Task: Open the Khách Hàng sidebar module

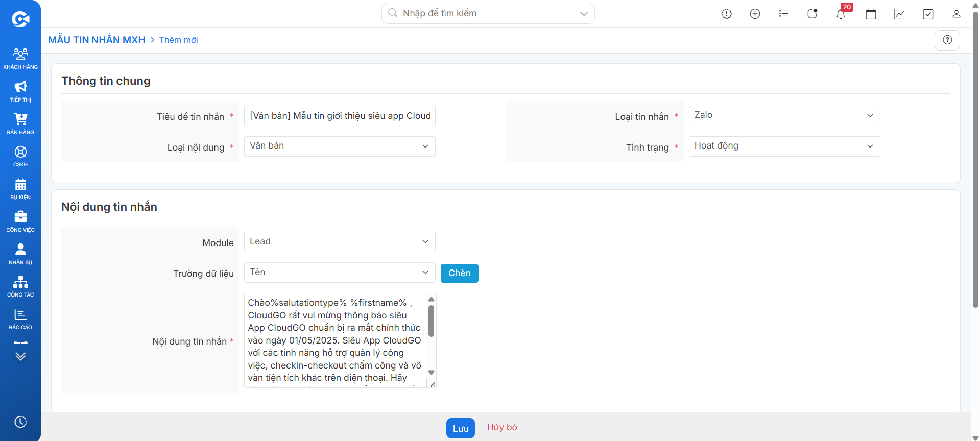Action: tap(20, 59)
